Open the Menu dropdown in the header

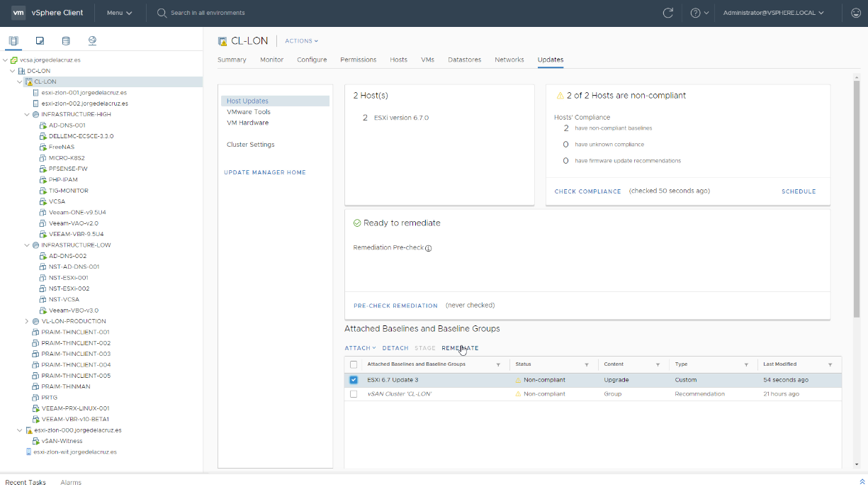click(119, 13)
